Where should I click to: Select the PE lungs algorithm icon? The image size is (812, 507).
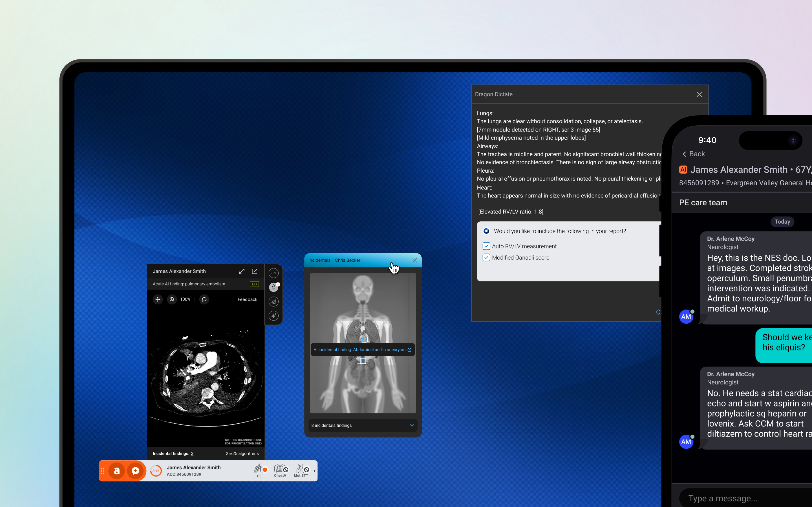click(x=259, y=470)
